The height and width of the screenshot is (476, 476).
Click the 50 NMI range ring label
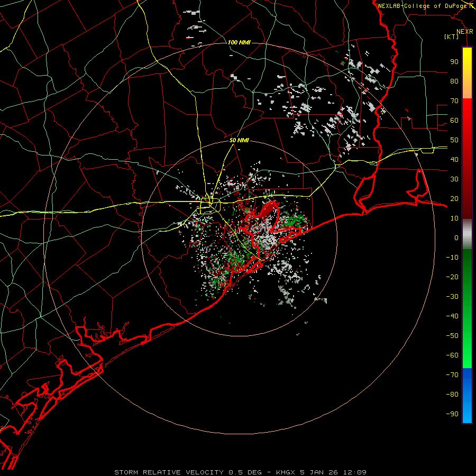click(239, 140)
